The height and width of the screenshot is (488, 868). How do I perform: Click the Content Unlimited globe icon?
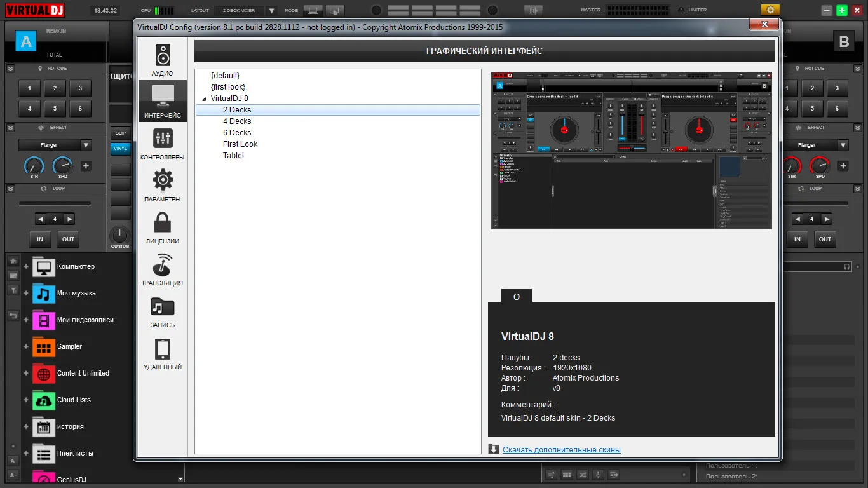[x=44, y=374]
